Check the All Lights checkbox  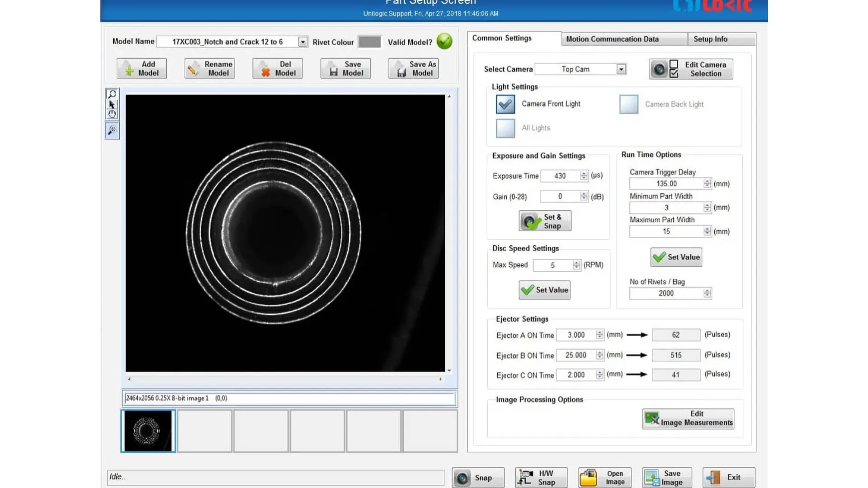(x=505, y=128)
